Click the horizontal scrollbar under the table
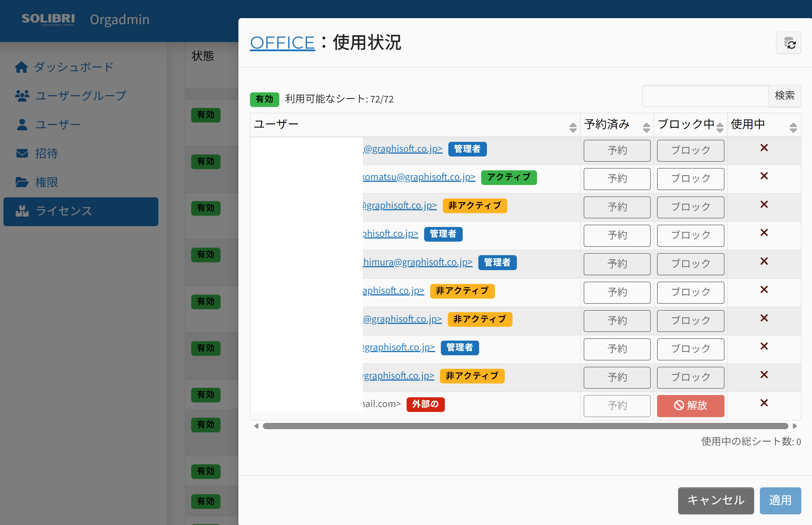The height and width of the screenshot is (525, 812). click(x=525, y=426)
